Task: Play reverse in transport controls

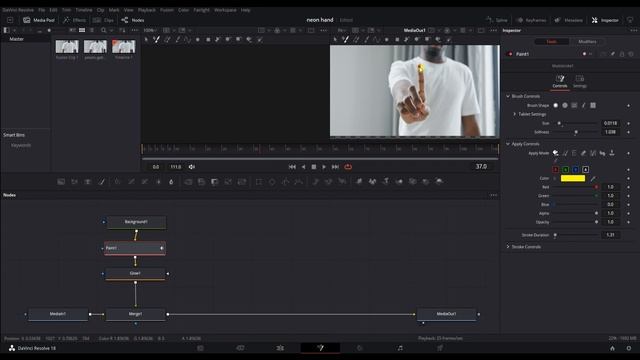Action: click(x=303, y=167)
